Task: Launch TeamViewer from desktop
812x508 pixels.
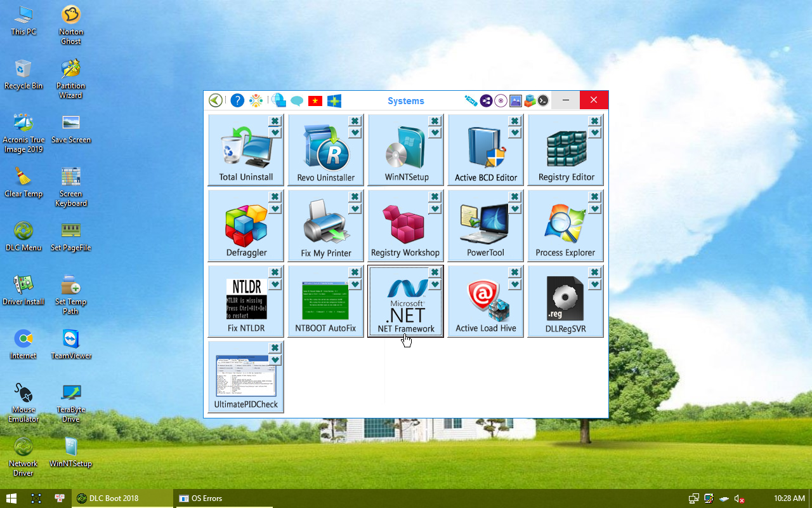Action: click(x=71, y=345)
